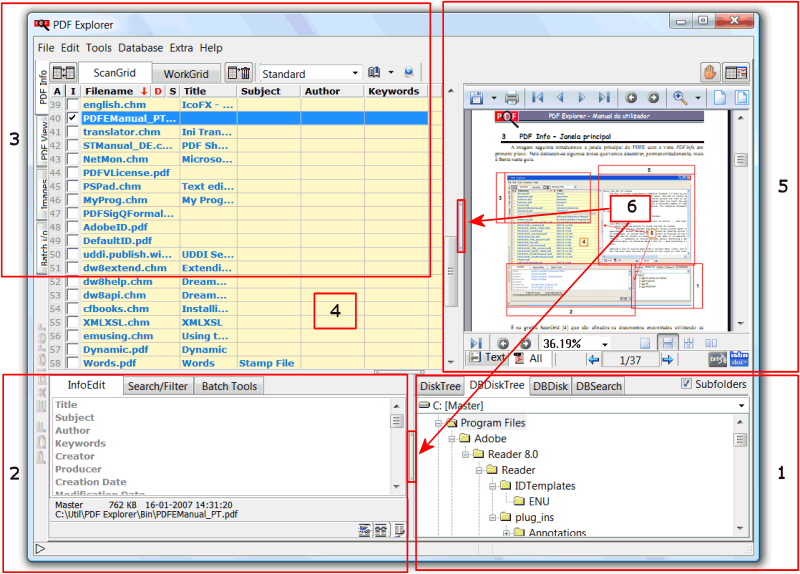Viewport: 800px width, 574px height.
Task: Switch to the Batch Tools tab
Action: pos(229,386)
